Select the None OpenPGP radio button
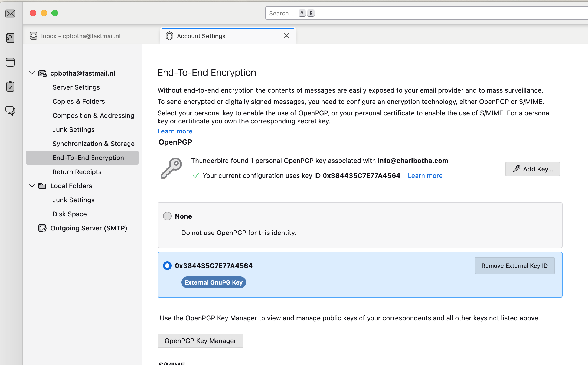 [167, 216]
